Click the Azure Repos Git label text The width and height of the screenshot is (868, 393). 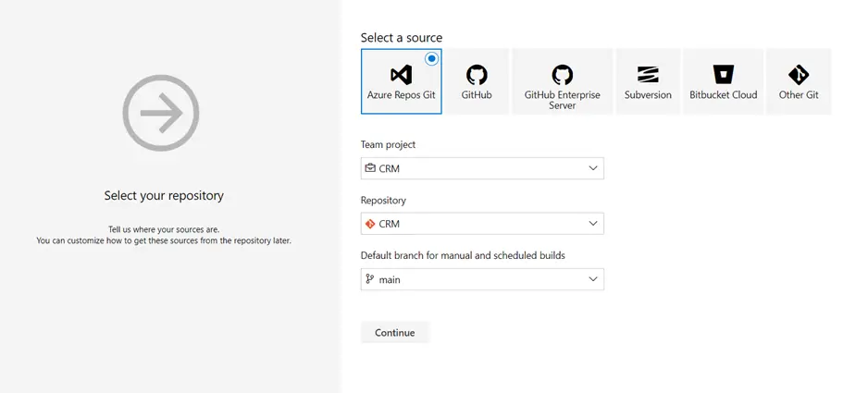401,94
